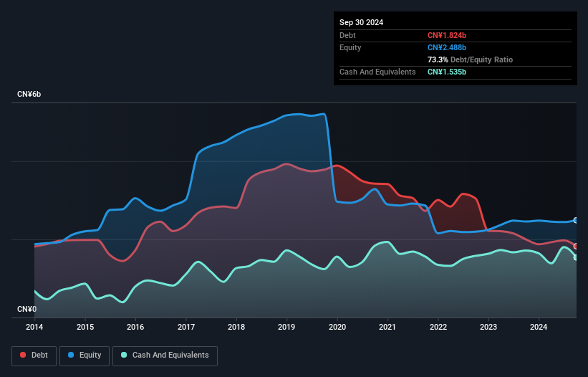This screenshot has height=377, width=588.
Task: Click the 2016 x-axis label
Action: click(x=135, y=327)
